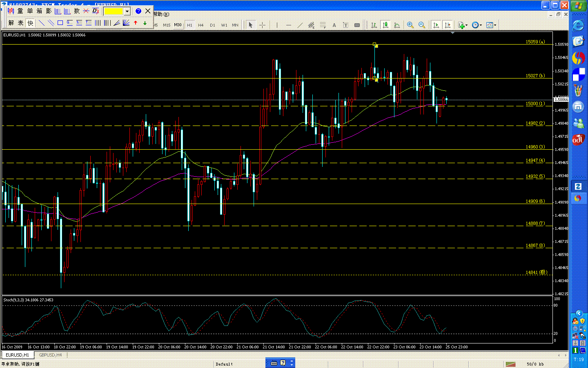Screen dimensions: 588x368
Task: Draw a vertical line on chart
Action: coord(277,25)
